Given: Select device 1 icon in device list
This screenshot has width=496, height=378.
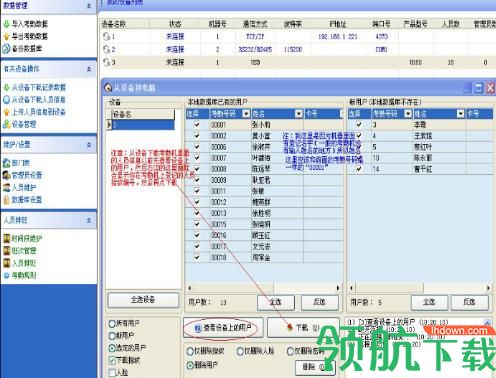Looking at the screenshot, I should tap(107, 36).
